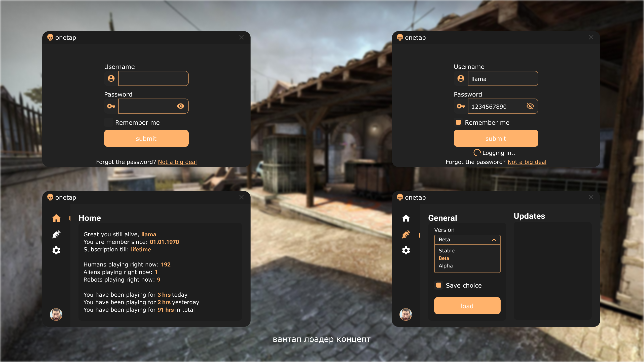644x362 pixels.
Task: Close the top-left login window
Action: pyautogui.click(x=242, y=37)
